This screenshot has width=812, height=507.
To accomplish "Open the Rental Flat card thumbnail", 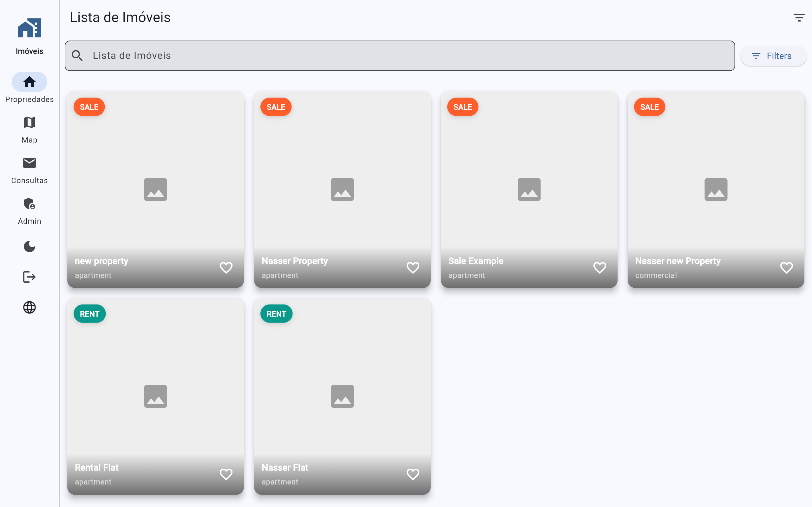I will (x=155, y=396).
